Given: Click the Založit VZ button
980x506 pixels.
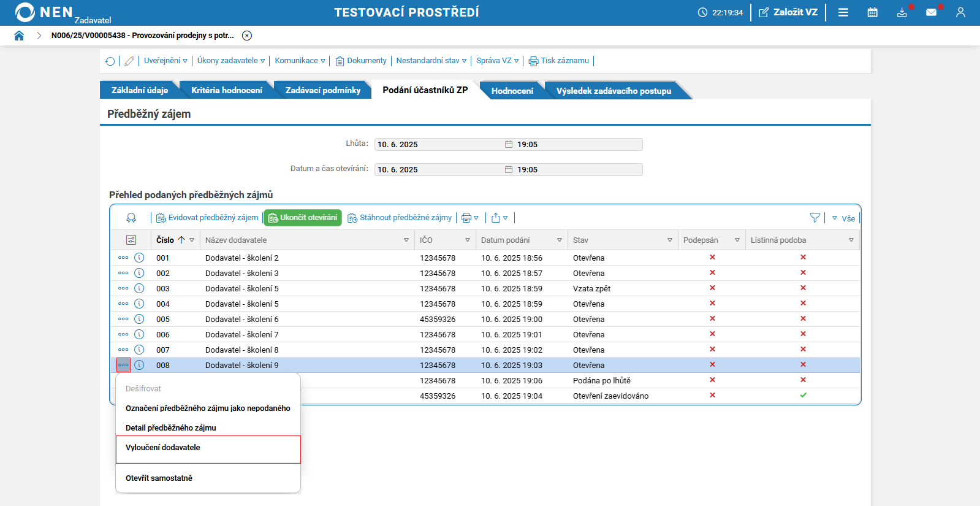Looking at the screenshot, I should point(788,12).
